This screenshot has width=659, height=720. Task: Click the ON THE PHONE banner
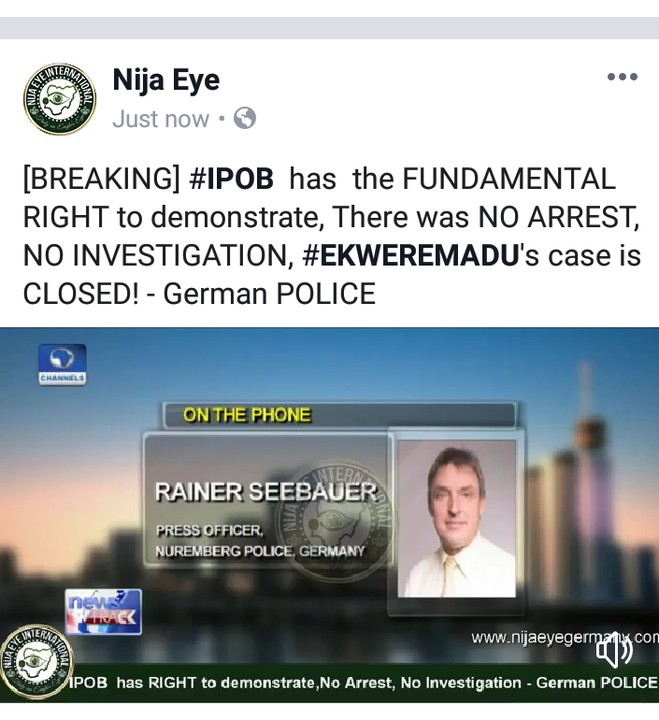point(340,415)
